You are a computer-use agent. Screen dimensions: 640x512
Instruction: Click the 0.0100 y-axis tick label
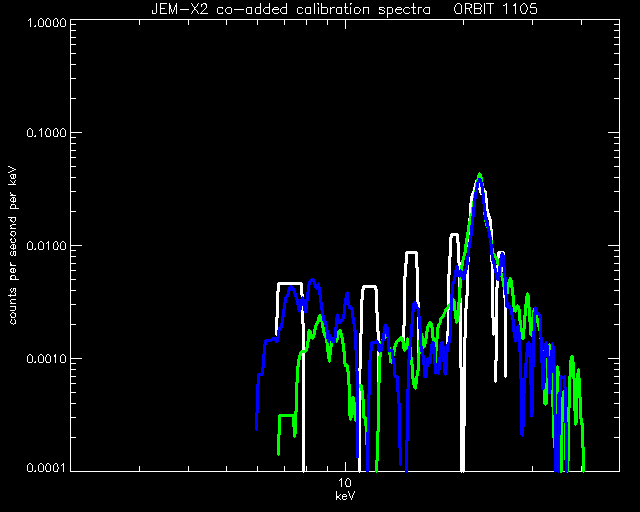(x=46, y=246)
